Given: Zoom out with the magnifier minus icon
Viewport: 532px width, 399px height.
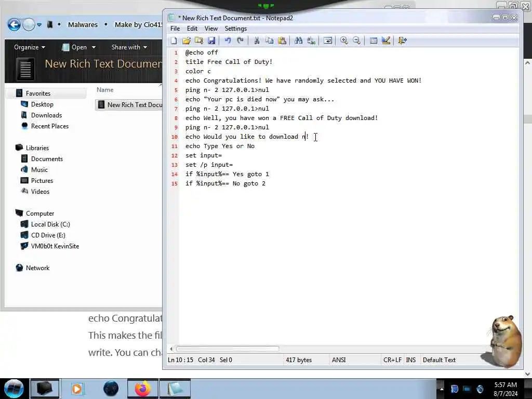Looking at the screenshot, I should [x=356, y=41].
